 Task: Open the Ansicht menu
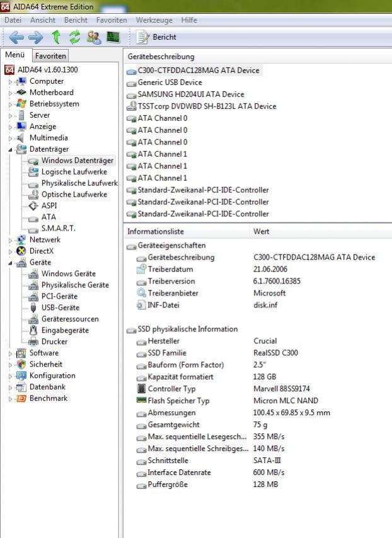[43, 20]
